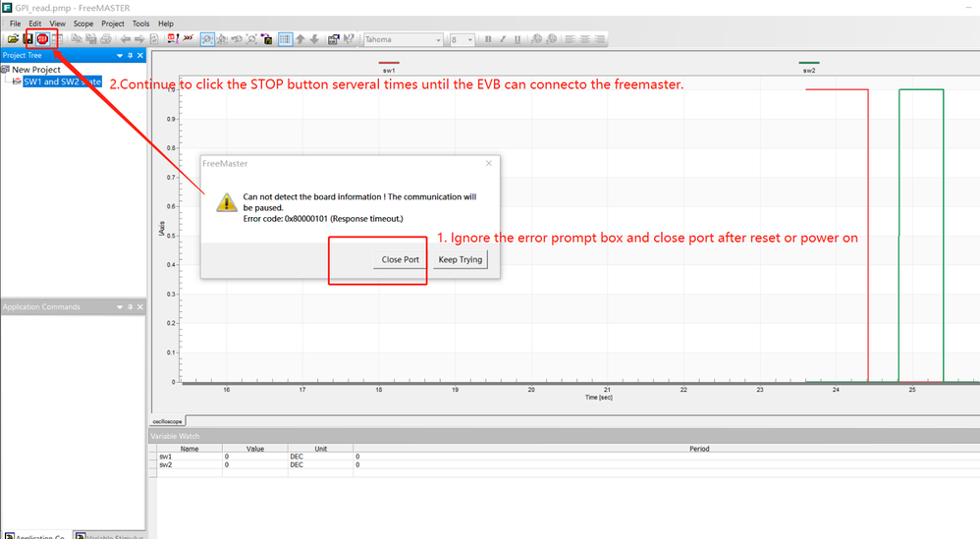Switch to the oscilloscope tab
Screen dimensions: 980x539
pos(168,421)
